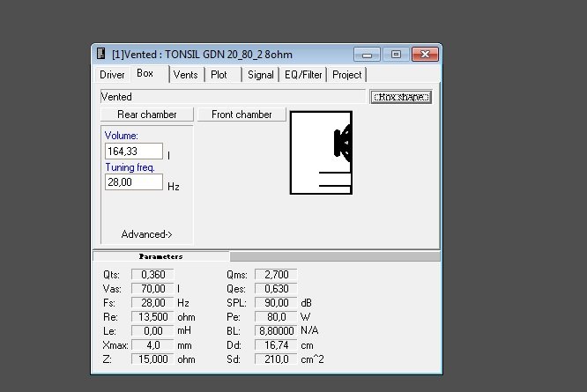Close the Vented TONSIL window
The width and height of the screenshot is (587, 392).
click(x=425, y=55)
